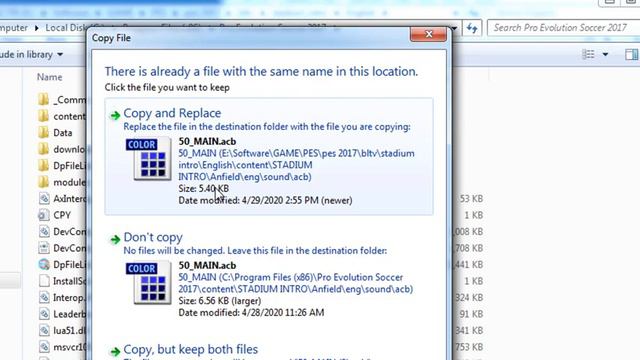The width and height of the screenshot is (640, 360).
Task: Select the DpFileLi application icon (441 KB)
Action: coord(44,264)
